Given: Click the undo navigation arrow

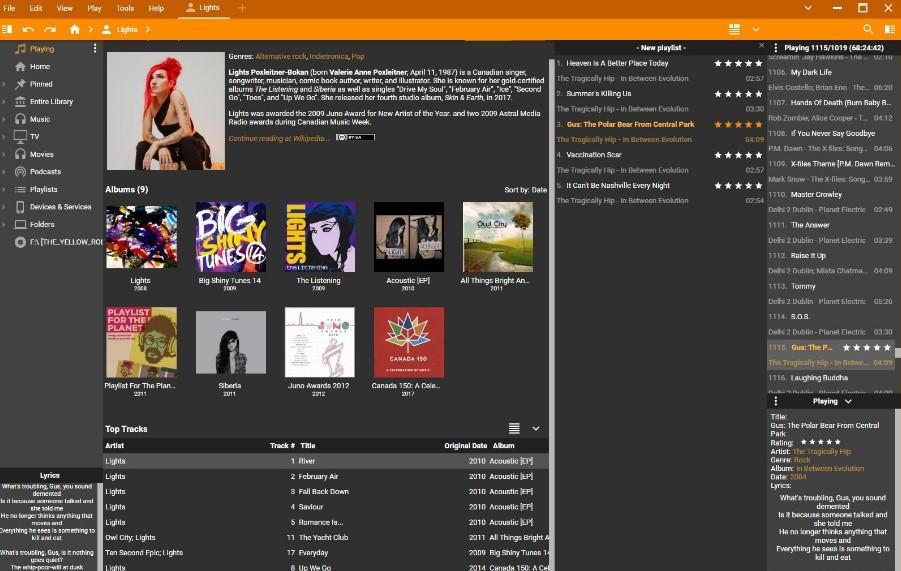Looking at the screenshot, I should [28, 29].
